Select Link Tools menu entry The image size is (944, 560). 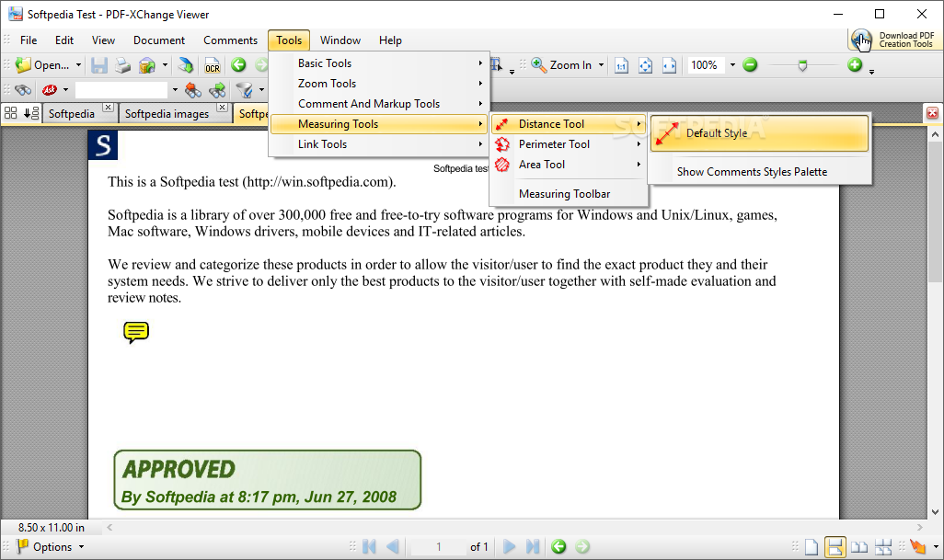(x=379, y=144)
